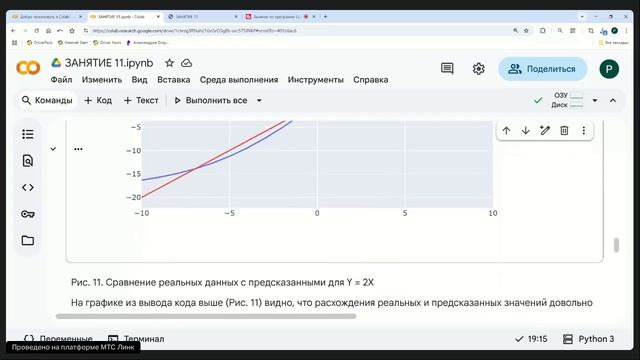This screenshot has width=640, height=360.
Task: Switch to the ЗАНЯТИЕ 11 browser tab
Action: click(x=202, y=17)
